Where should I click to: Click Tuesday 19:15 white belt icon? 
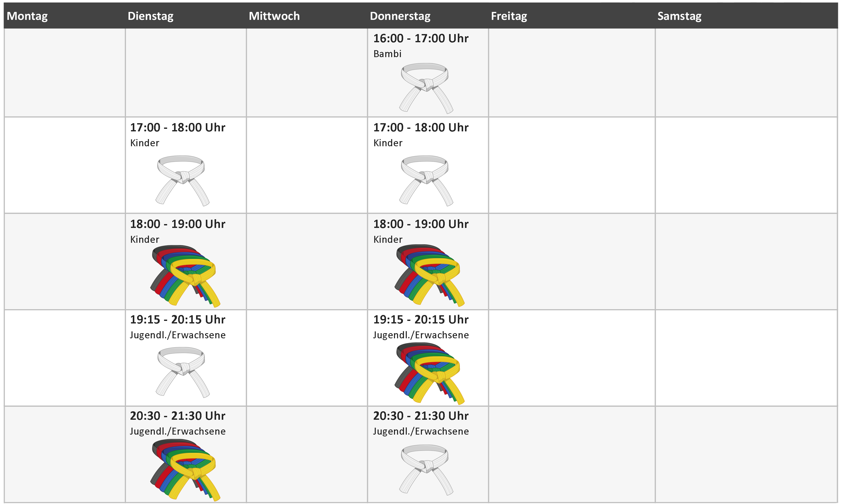coord(182,372)
